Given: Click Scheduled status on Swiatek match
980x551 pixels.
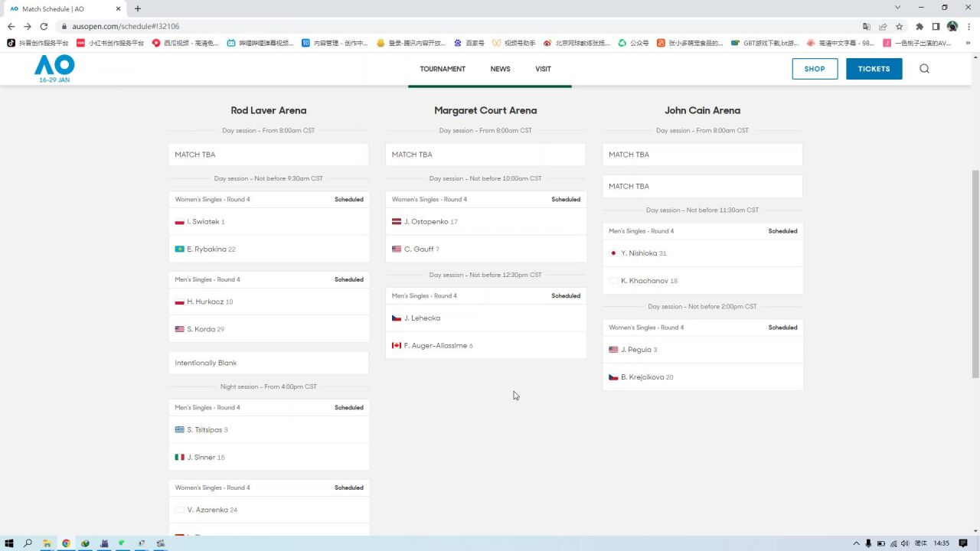Looking at the screenshot, I should 349,200.
